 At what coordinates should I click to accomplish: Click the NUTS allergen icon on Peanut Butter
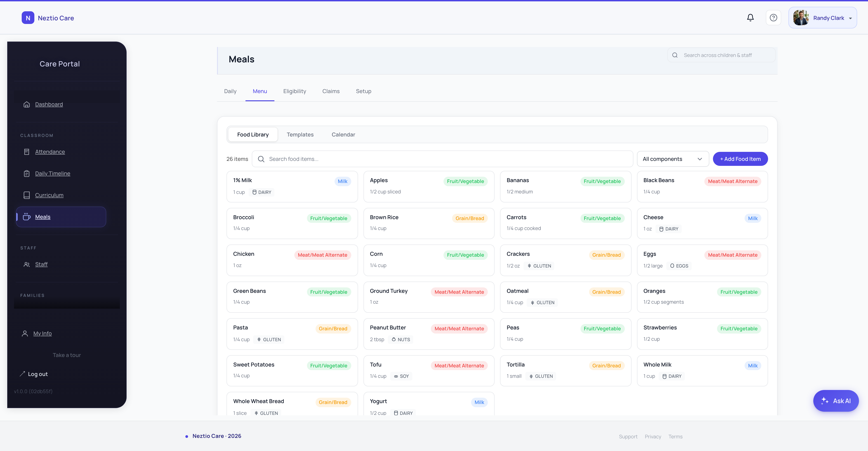pos(394,340)
